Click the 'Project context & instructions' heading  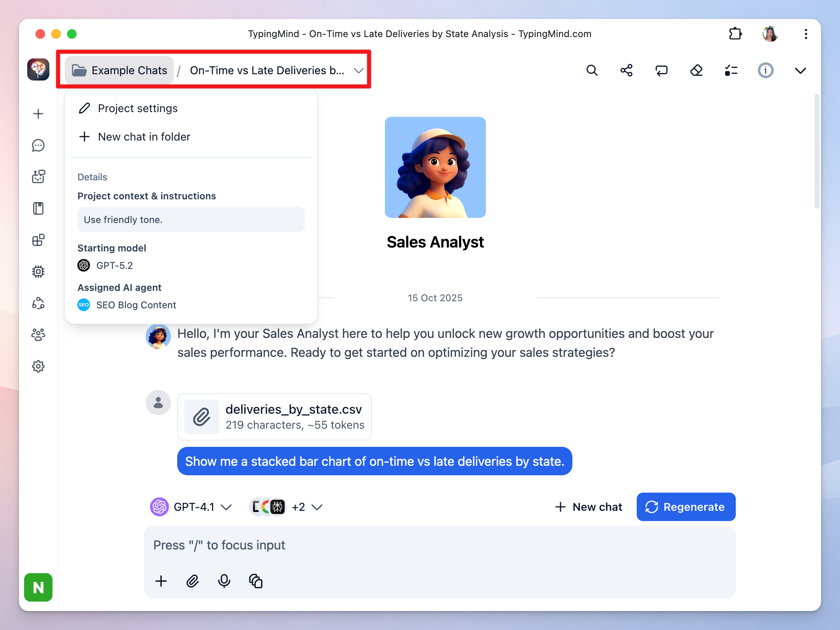coord(147,196)
